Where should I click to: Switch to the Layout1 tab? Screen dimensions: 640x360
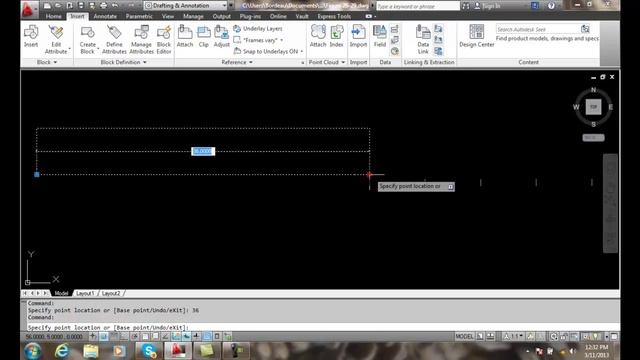(85, 293)
